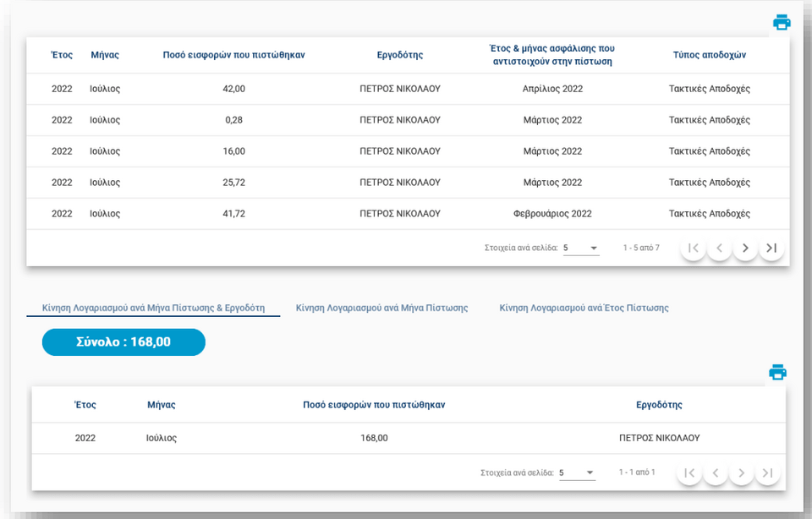Click the Τύπος αποδοχών column header
812x519 pixels.
point(709,55)
